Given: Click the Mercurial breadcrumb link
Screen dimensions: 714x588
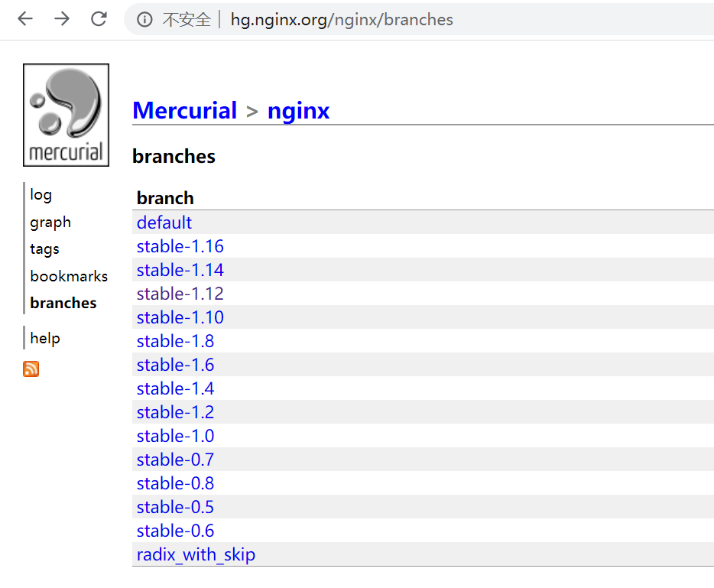Looking at the screenshot, I should [185, 110].
